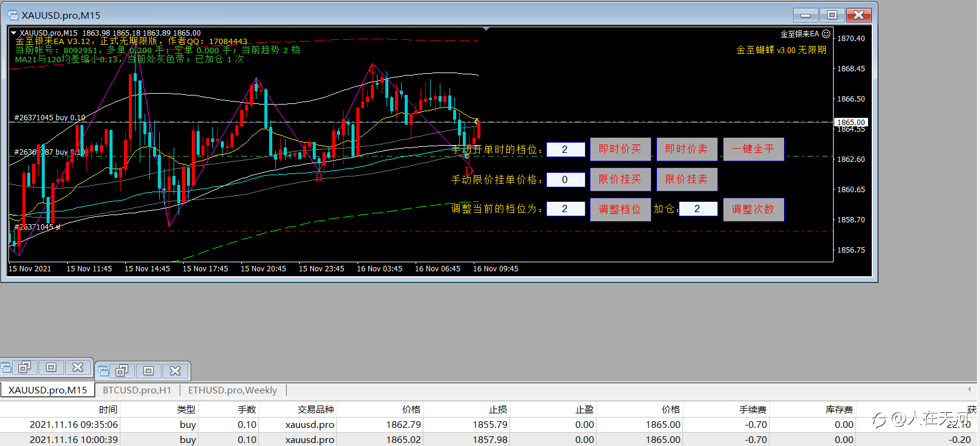Click the 止损 column header
This screenshot has width=980, height=446.
466,410
